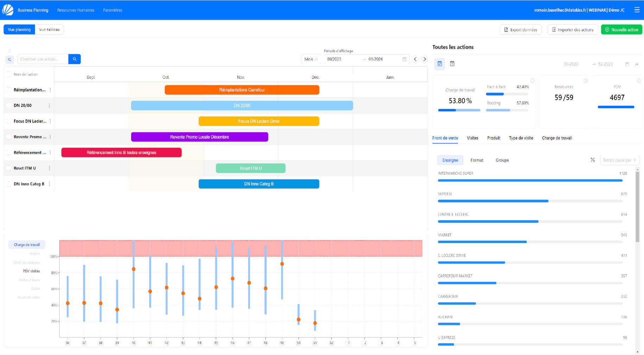Click info icon on Ressources card
This screenshot has height=355, width=644.
(x=586, y=81)
